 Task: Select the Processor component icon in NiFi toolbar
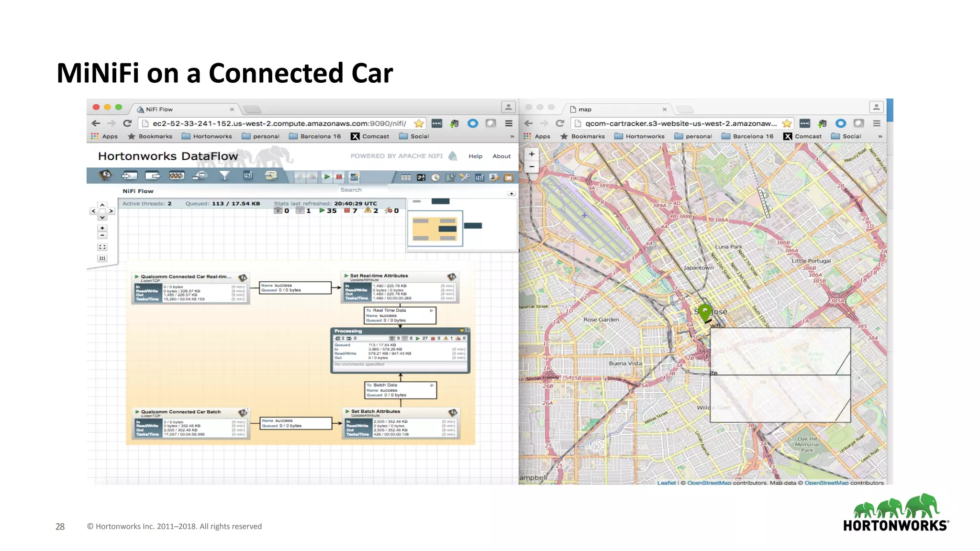105,176
